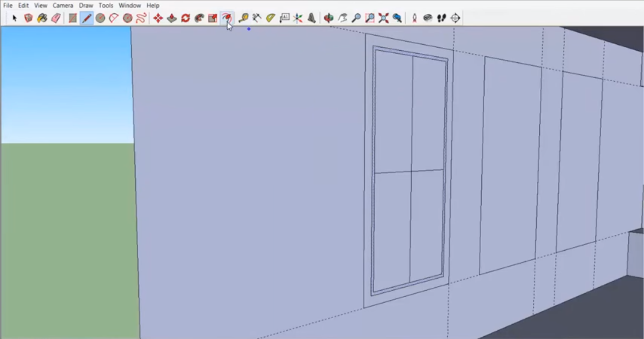Activate the Rectangle drawing tool
This screenshot has height=339, width=644.
coord(72,18)
